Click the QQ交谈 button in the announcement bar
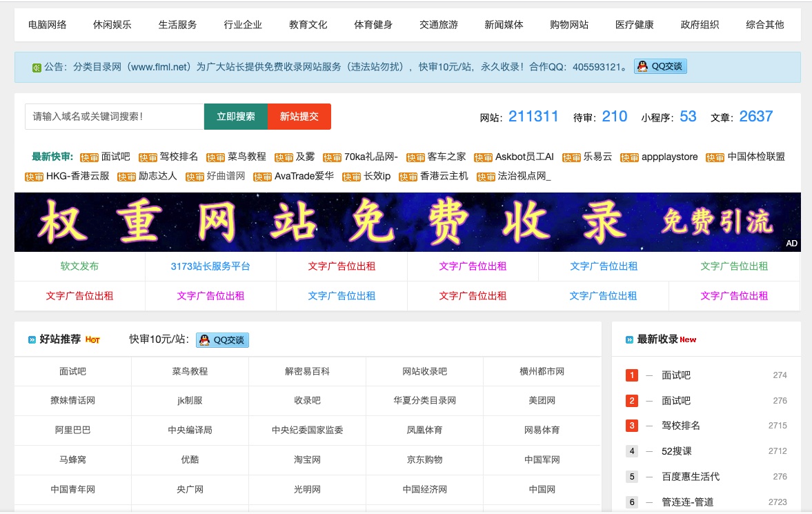This screenshot has height=514, width=812. 660,66
